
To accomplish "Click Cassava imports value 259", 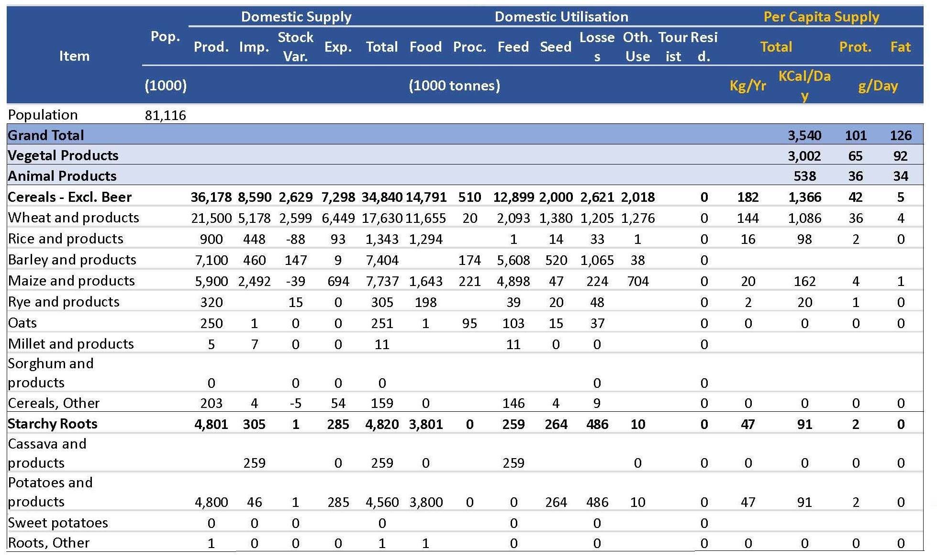I will (x=254, y=463).
